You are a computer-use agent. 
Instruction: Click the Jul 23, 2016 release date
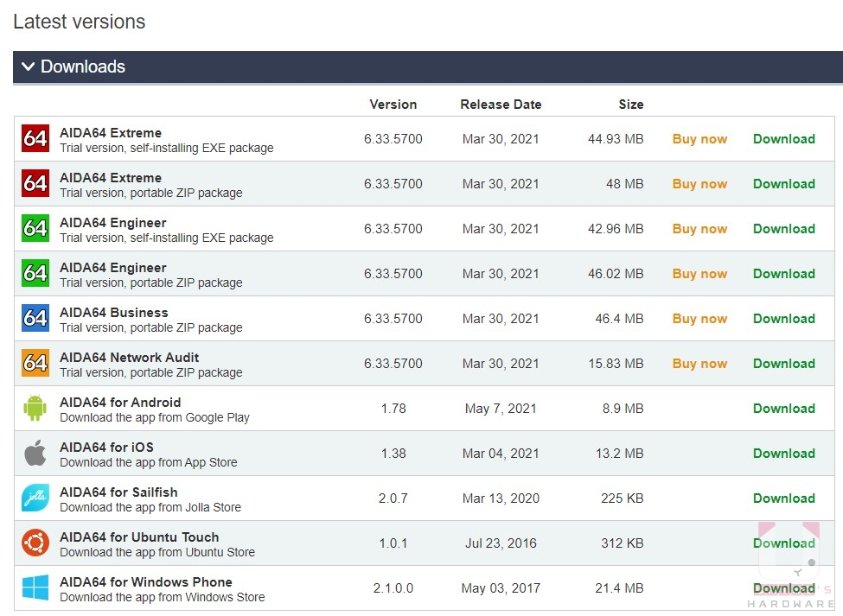point(501,543)
